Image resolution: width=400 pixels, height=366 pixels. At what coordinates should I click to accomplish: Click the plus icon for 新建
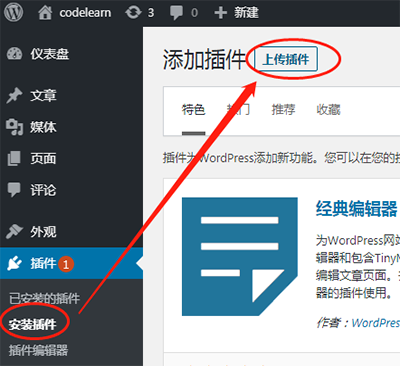tap(220, 13)
